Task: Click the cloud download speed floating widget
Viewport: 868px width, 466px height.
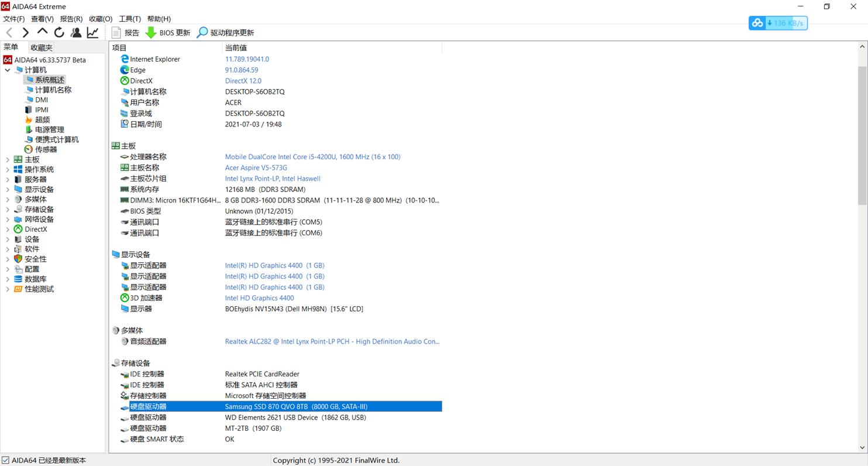Action: click(778, 23)
